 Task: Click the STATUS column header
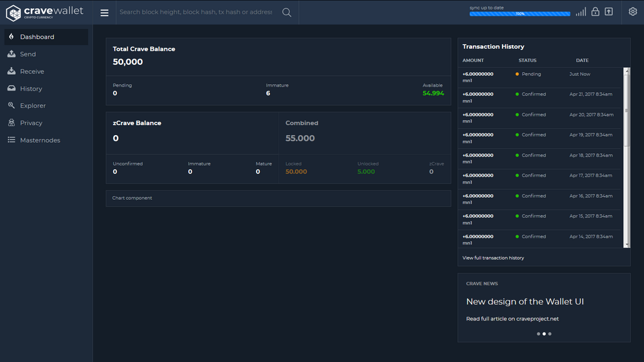click(528, 60)
